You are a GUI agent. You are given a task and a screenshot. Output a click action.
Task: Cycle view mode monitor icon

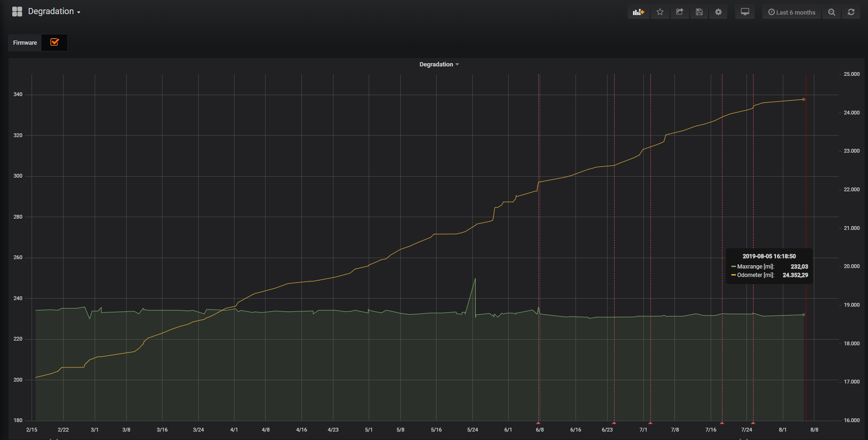(x=745, y=12)
